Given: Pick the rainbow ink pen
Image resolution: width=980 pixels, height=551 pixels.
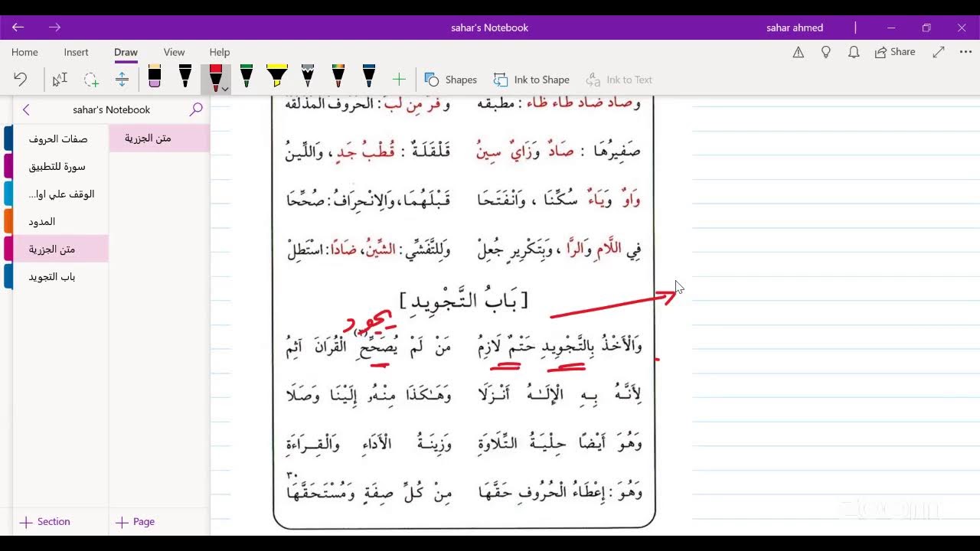Looking at the screenshot, I should tap(338, 77).
